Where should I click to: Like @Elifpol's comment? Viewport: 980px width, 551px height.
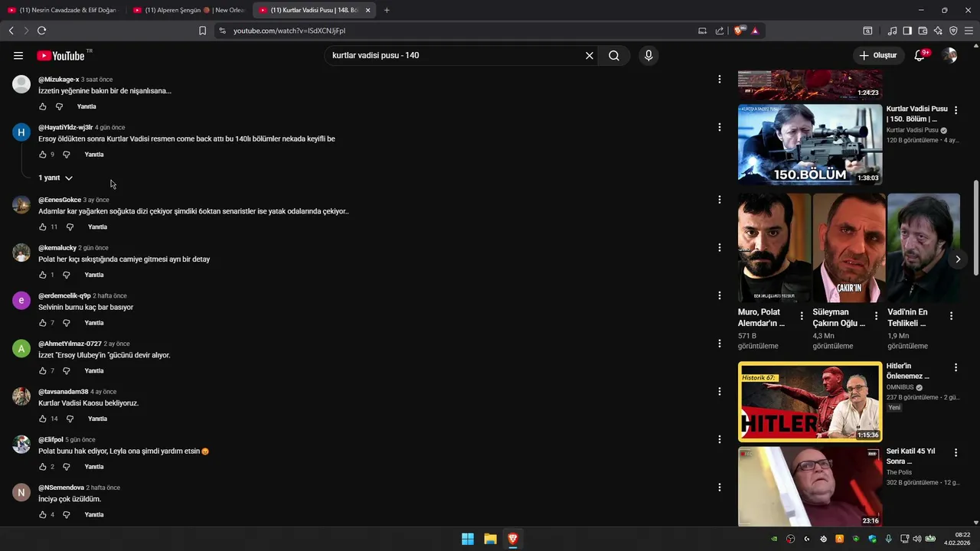(43, 467)
